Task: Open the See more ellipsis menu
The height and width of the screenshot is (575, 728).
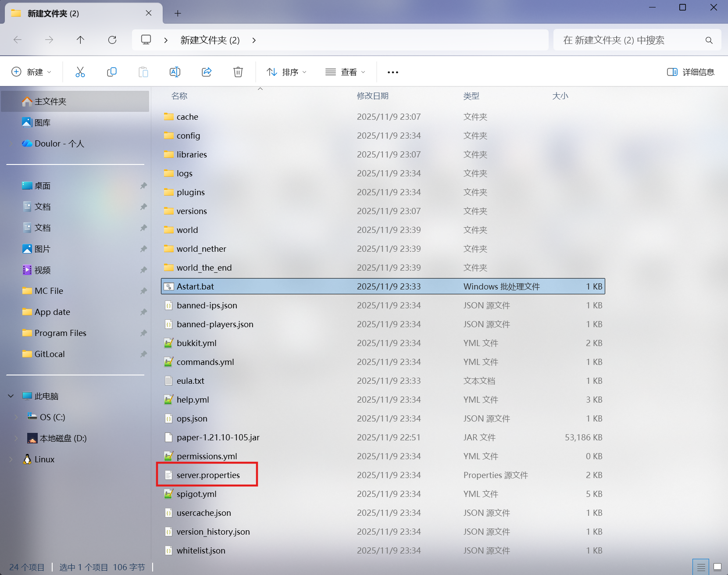Action: click(x=393, y=72)
